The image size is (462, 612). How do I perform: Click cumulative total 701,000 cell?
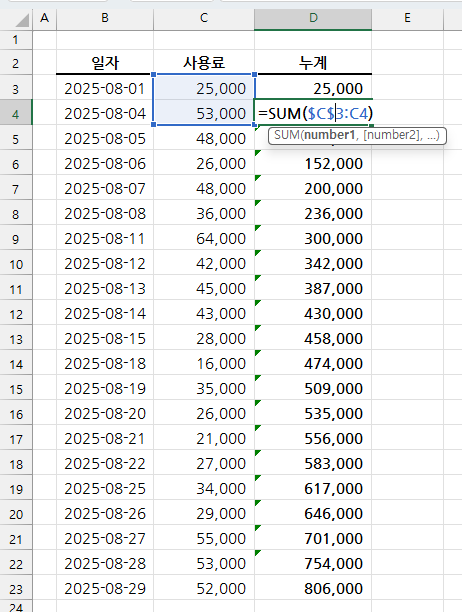313,538
